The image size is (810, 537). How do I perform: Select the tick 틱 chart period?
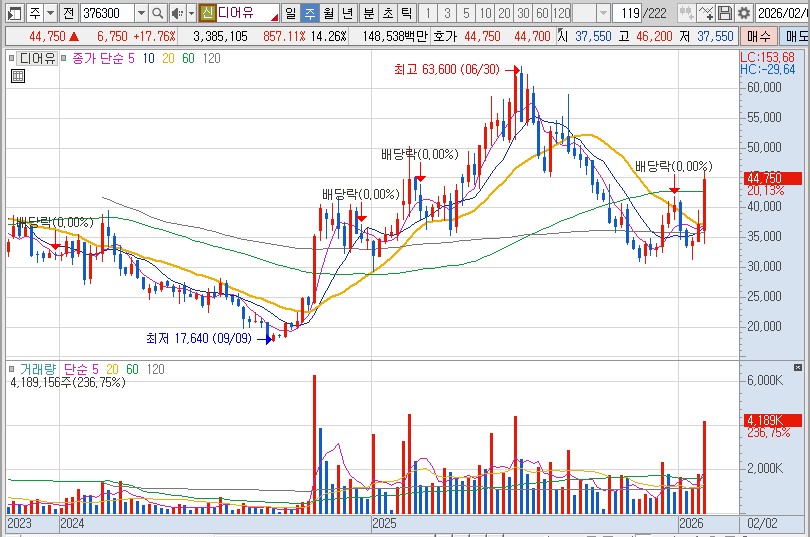pyautogui.click(x=407, y=13)
